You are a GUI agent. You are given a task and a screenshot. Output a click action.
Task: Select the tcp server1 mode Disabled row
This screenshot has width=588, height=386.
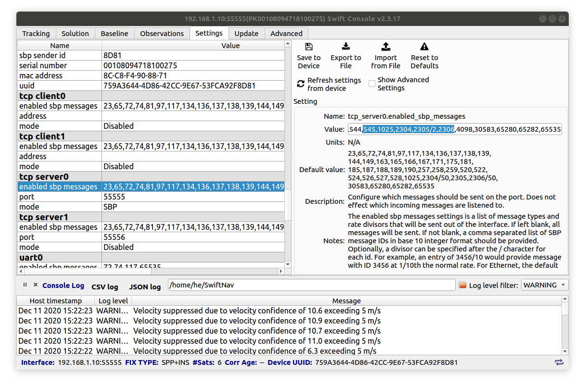point(151,247)
